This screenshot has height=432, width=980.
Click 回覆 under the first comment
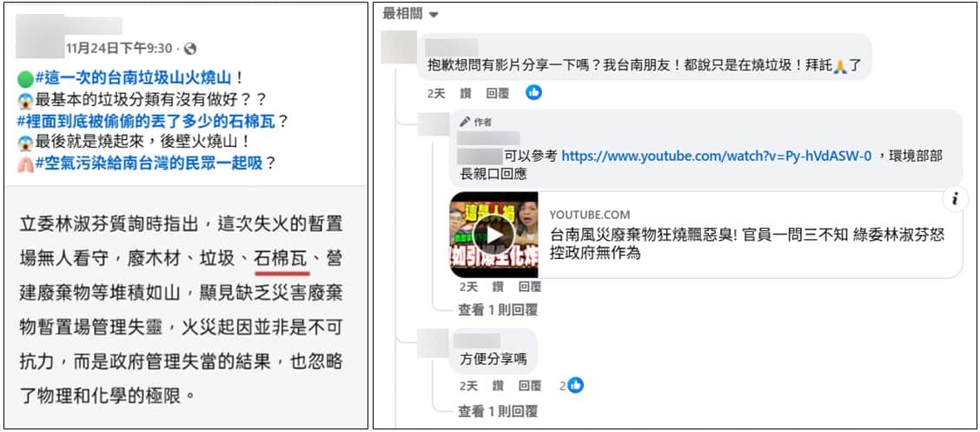498,93
